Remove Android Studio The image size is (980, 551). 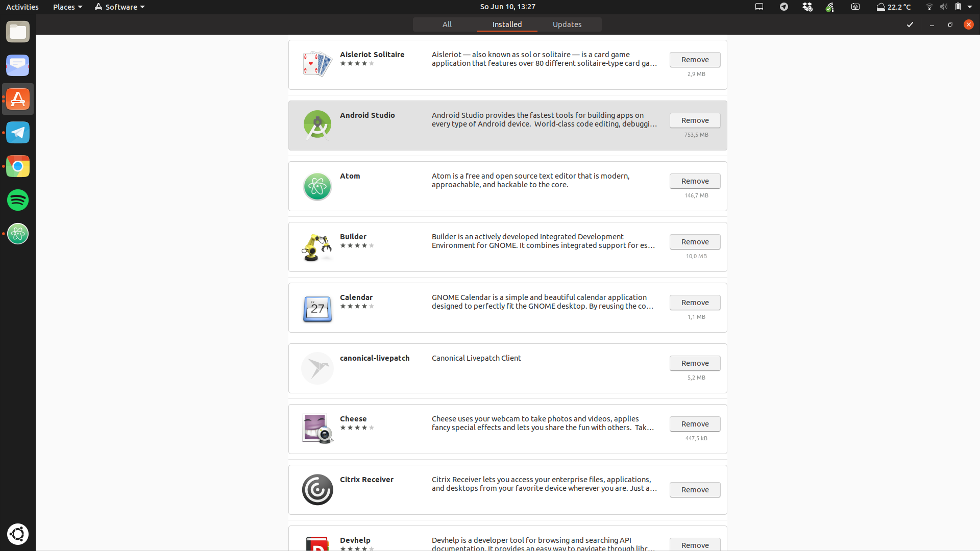(695, 120)
